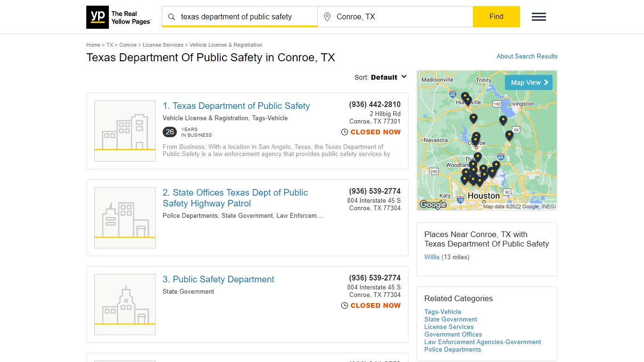Open State Offices Texas Dept Highway Patrol listing
644x362 pixels.
pos(235,198)
